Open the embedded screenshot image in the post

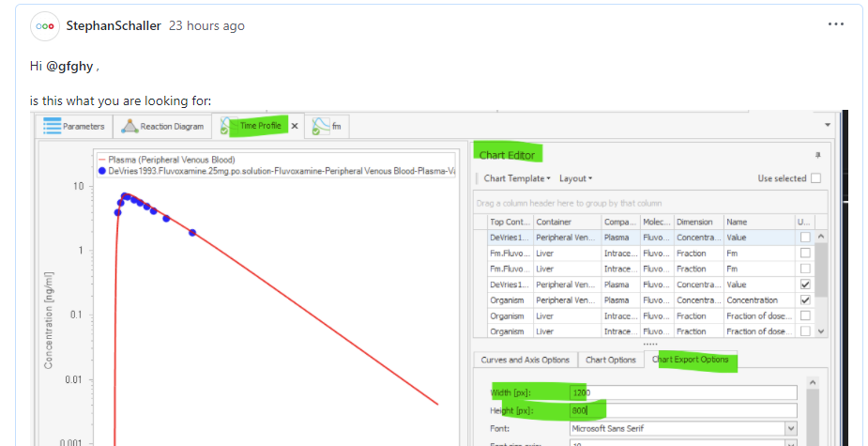[x=437, y=277]
